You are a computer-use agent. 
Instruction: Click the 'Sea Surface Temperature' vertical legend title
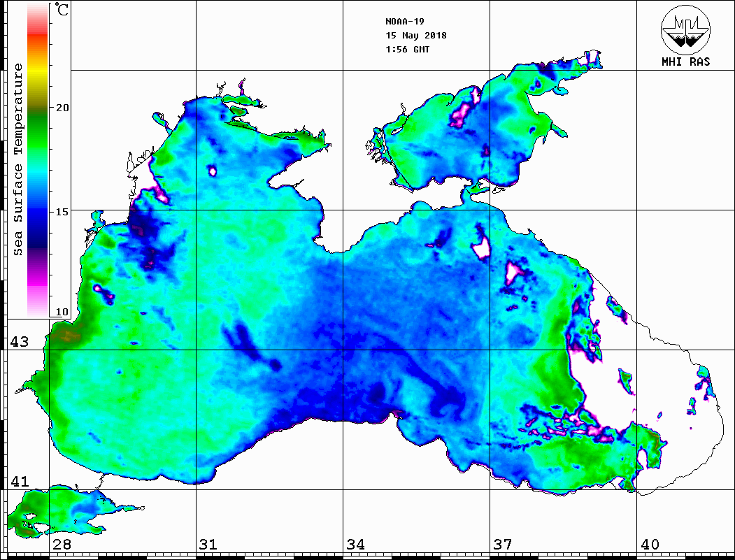[x=17, y=159]
